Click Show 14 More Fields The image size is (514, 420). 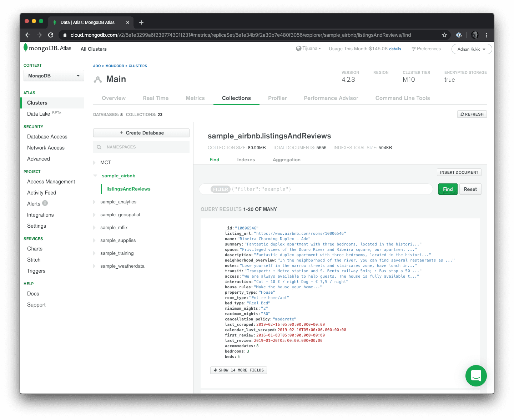(238, 370)
